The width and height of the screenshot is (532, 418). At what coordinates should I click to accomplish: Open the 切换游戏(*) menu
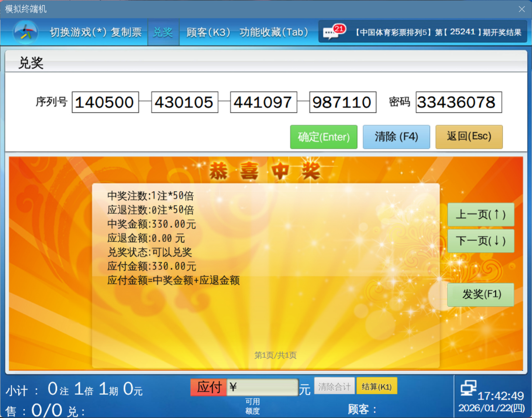[x=78, y=32]
